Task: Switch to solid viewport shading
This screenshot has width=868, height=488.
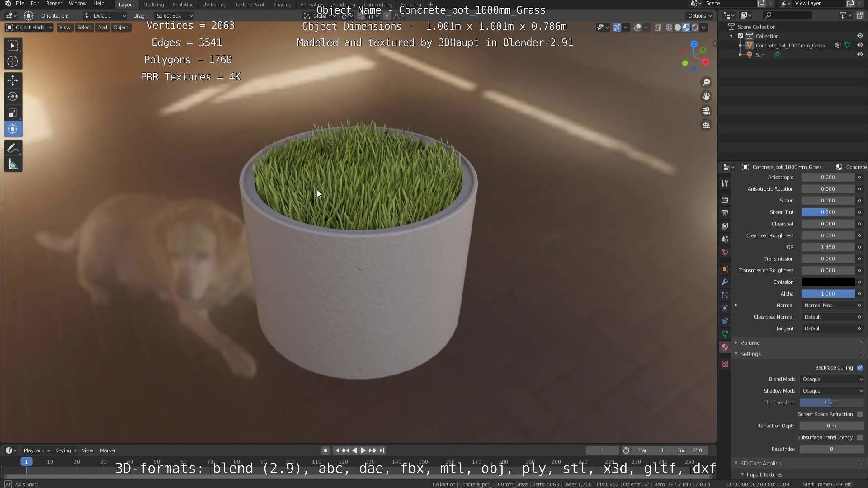Action: point(677,28)
